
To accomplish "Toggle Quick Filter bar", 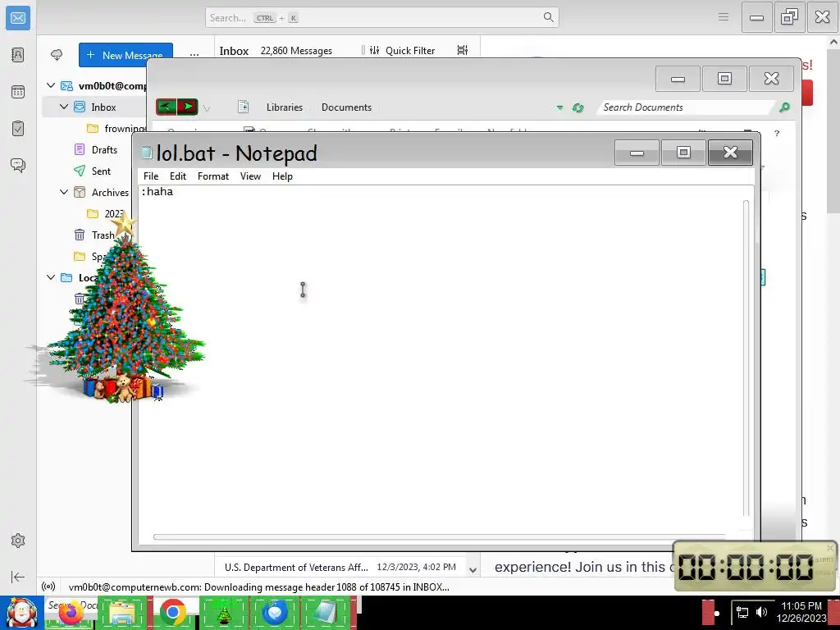I will click(x=402, y=50).
